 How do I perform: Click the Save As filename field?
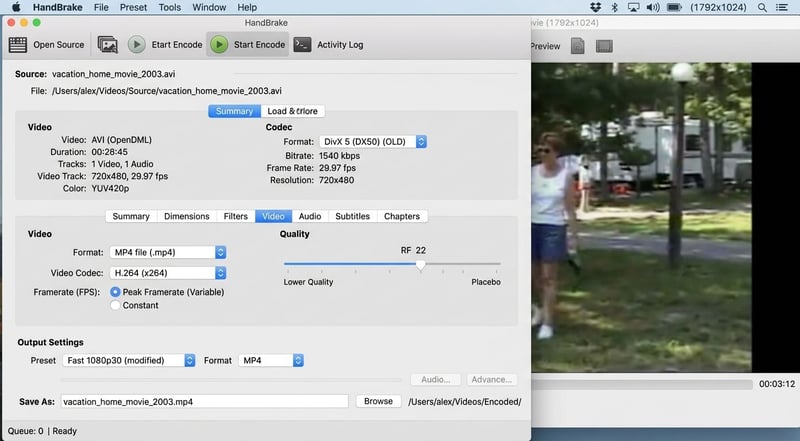pyautogui.click(x=203, y=401)
